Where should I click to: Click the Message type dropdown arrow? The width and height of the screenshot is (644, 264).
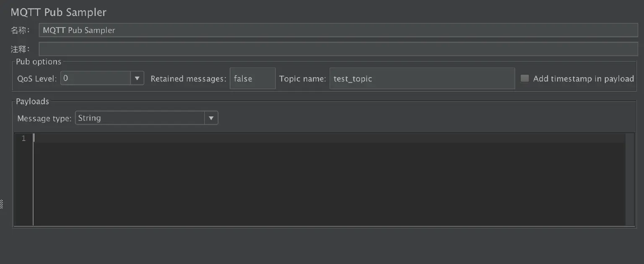(x=211, y=118)
